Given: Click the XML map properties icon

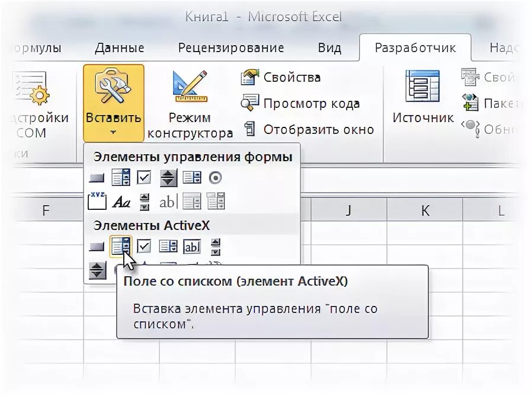Looking at the screenshot, I should click(x=470, y=76).
